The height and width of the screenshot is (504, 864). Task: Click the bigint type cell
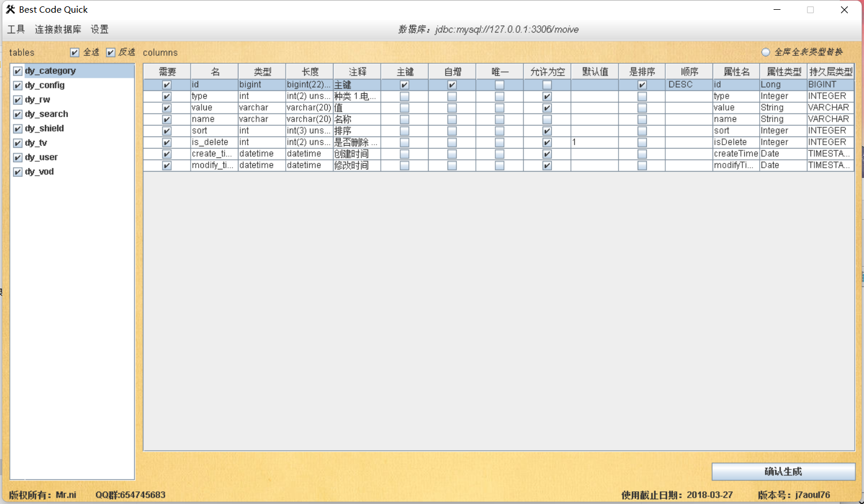(262, 85)
